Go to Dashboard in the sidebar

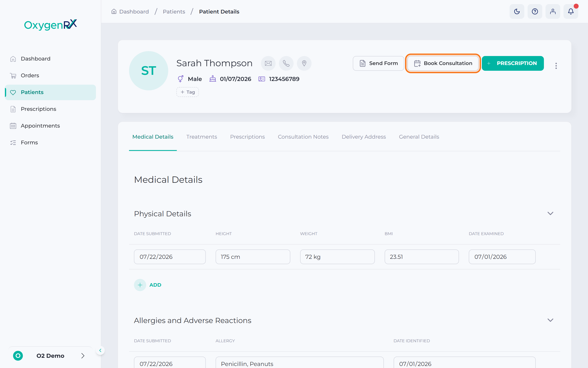point(50,59)
